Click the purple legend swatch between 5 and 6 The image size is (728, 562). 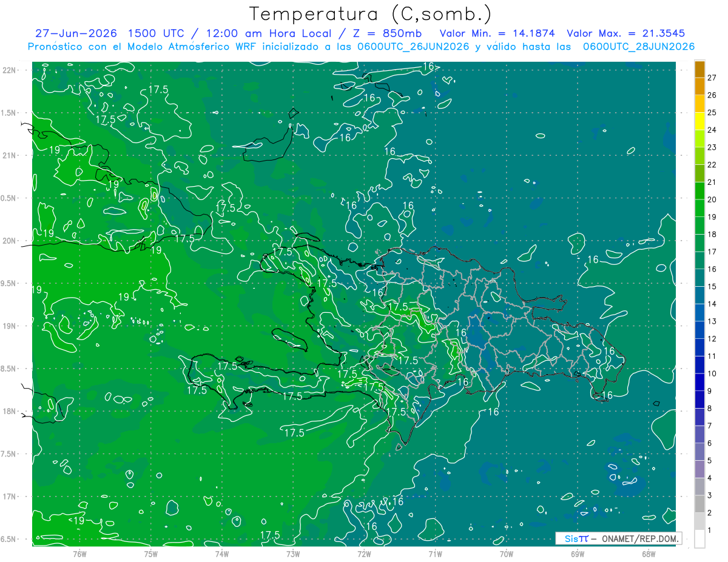(x=699, y=452)
